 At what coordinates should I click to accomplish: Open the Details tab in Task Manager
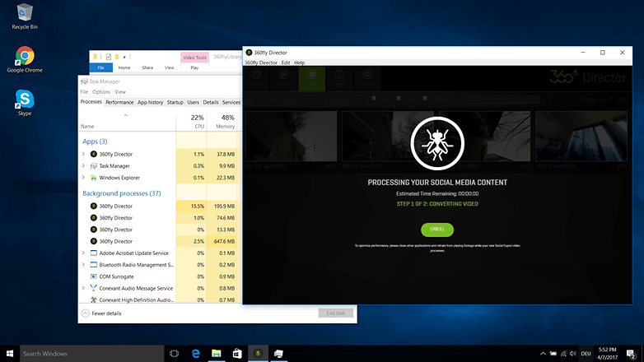pyautogui.click(x=211, y=102)
